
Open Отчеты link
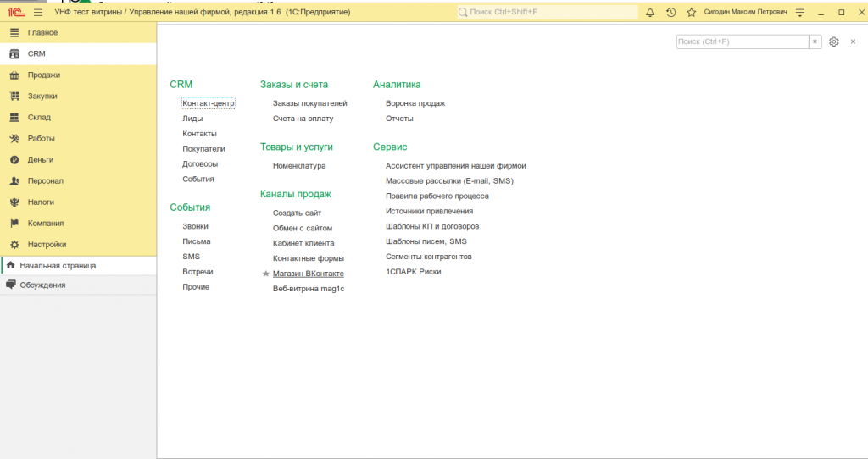(399, 119)
